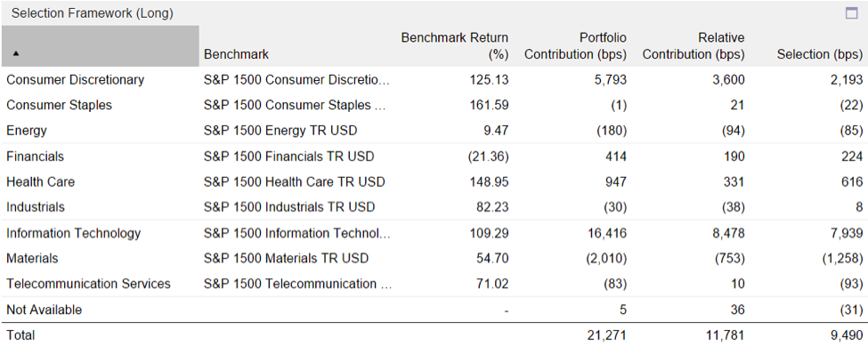
Task: Toggle ascending sort arrow in first column header
Action: (x=15, y=53)
